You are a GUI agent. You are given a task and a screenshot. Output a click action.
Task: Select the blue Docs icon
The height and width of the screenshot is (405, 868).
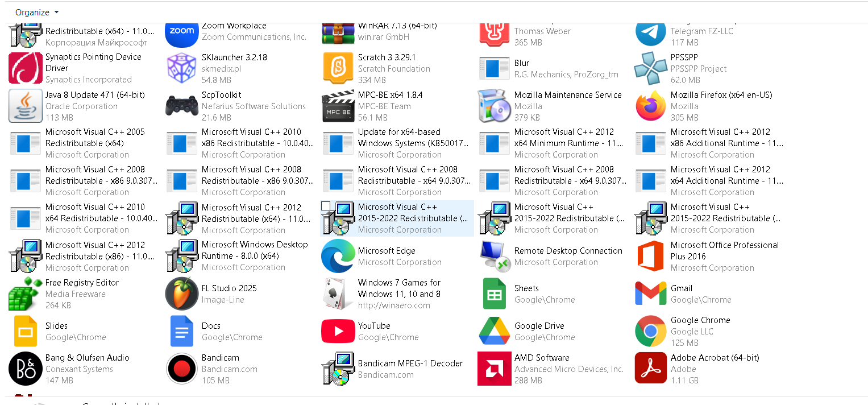click(182, 331)
